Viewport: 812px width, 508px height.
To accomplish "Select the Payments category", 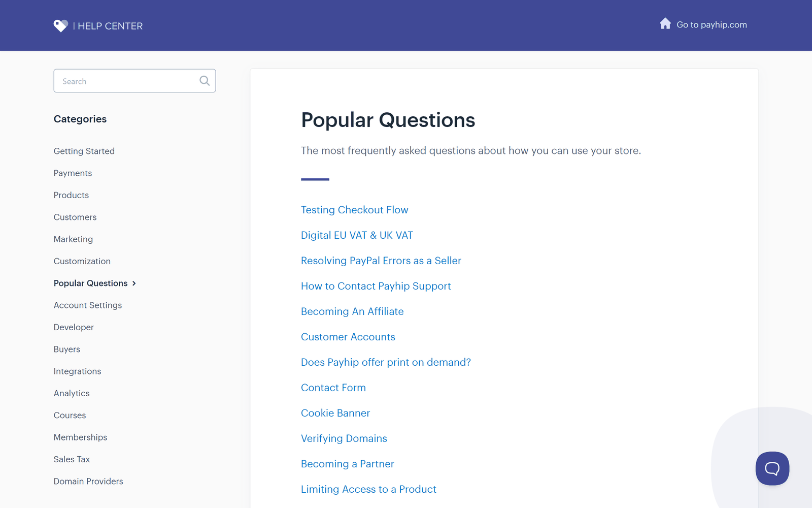I will coord(73,173).
